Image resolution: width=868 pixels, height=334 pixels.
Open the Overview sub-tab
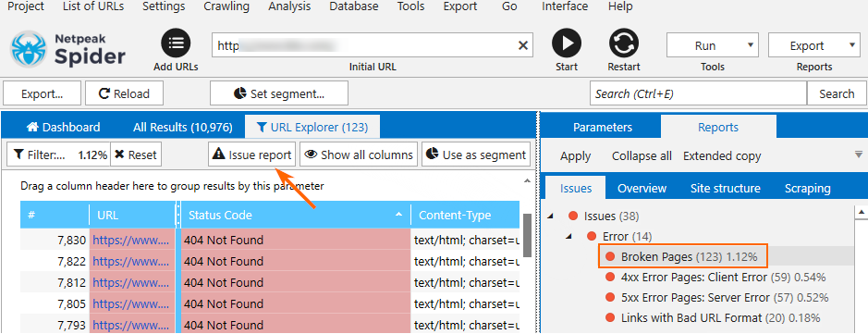point(642,188)
